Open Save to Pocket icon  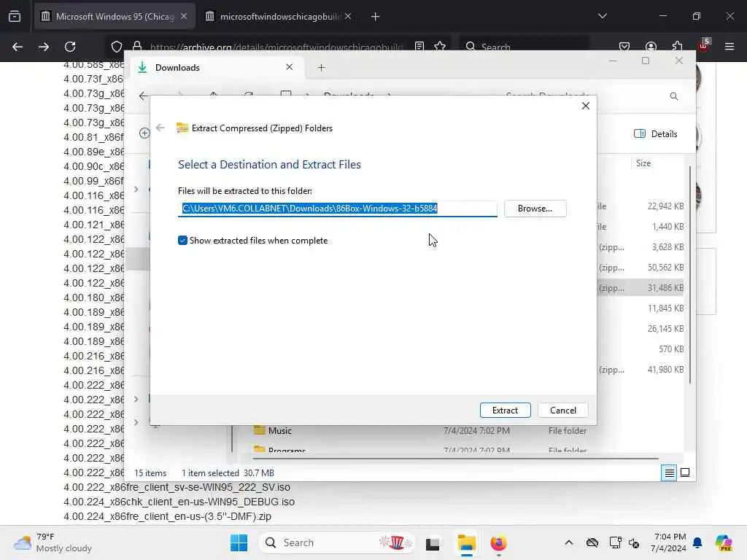tap(624, 47)
